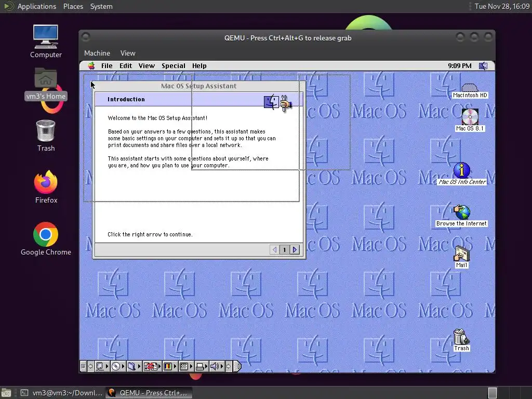Screen dimensions: 532x399
Task: Open the File menu in Mac OS
Action: pyautogui.click(x=107, y=66)
